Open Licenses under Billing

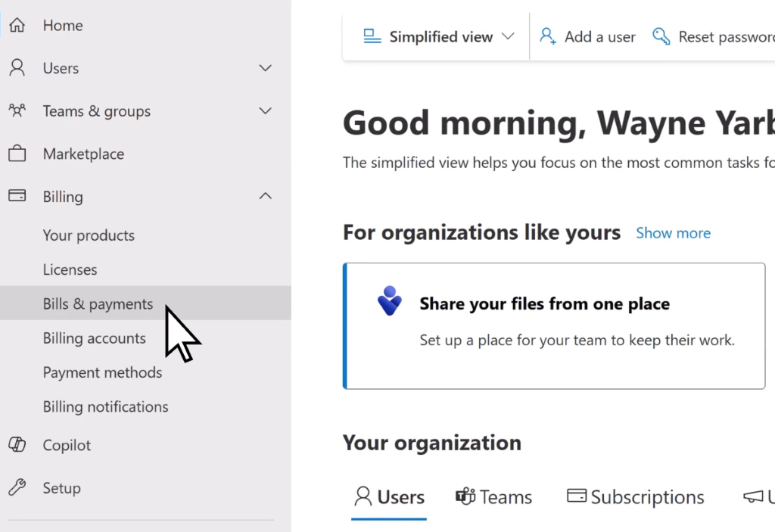(145, 269)
